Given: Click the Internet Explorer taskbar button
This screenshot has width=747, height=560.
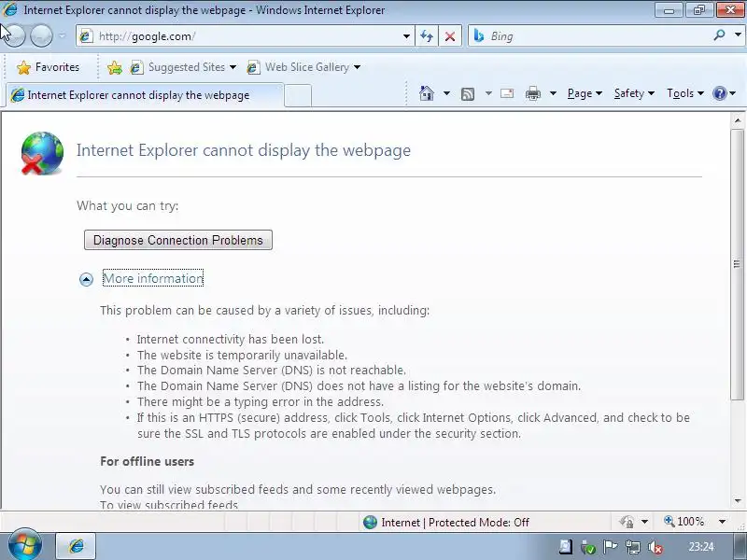Looking at the screenshot, I should pyautogui.click(x=77, y=546).
